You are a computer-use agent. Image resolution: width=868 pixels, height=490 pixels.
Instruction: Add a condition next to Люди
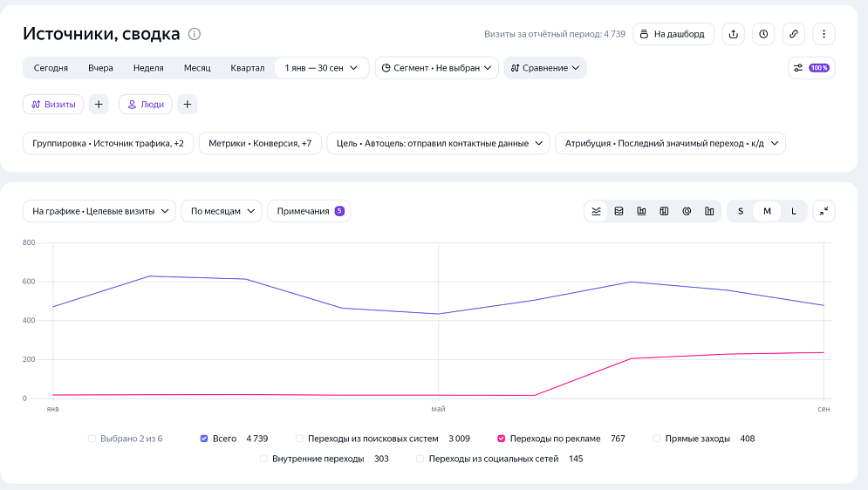[187, 104]
